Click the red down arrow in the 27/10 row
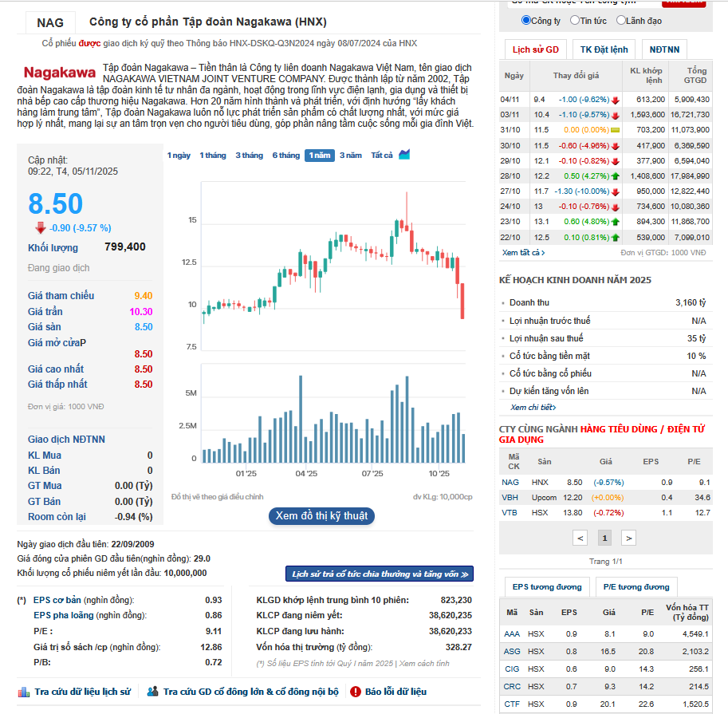This screenshot has width=728, height=714. click(616, 191)
